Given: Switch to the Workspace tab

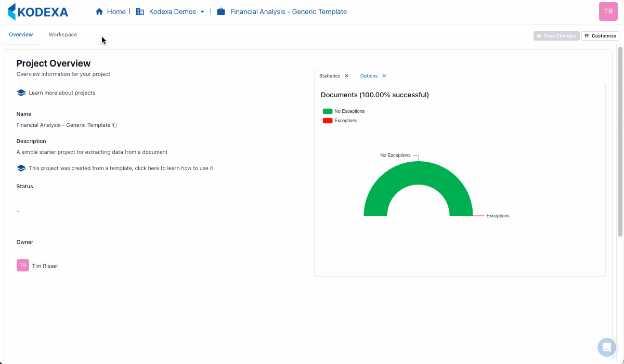Looking at the screenshot, I should (63, 35).
